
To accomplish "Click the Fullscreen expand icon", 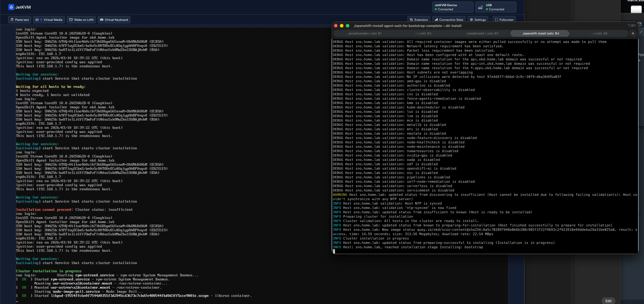I will click(496, 20).
